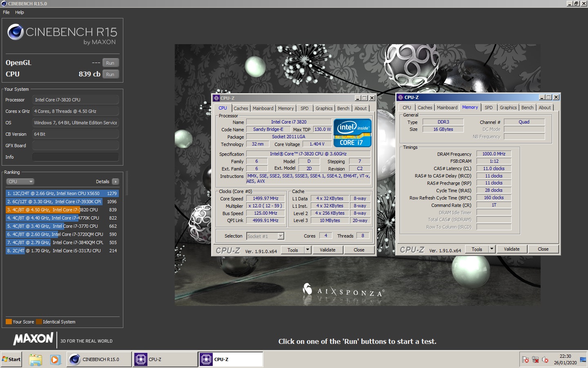Click the Identical System brown swatch
This screenshot has height=368, width=588.
point(39,322)
